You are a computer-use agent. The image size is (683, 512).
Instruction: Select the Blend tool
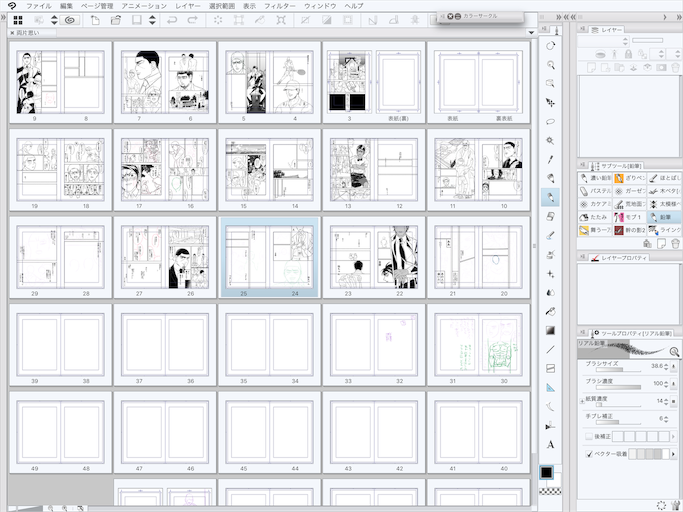pyautogui.click(x=551, y=292)
